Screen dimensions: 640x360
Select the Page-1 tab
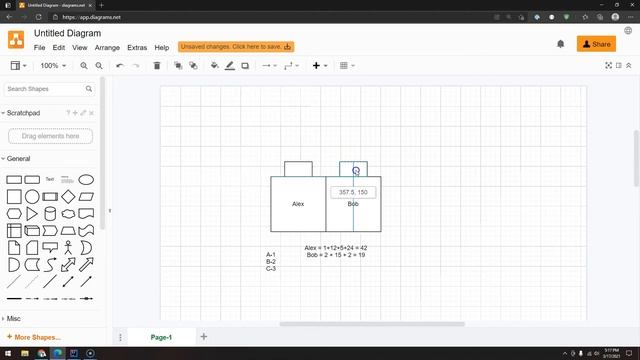pyautogui.click(x=161, y=337)
